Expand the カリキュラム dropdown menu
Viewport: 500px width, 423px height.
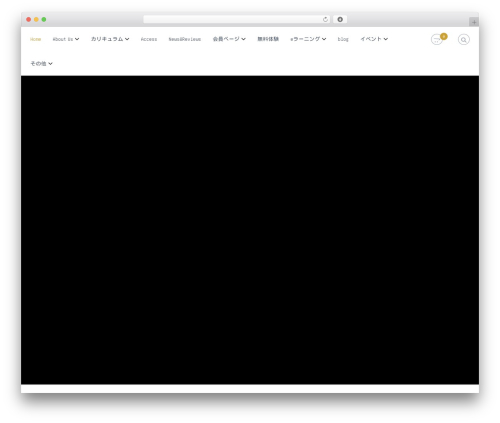click(110, 39)
